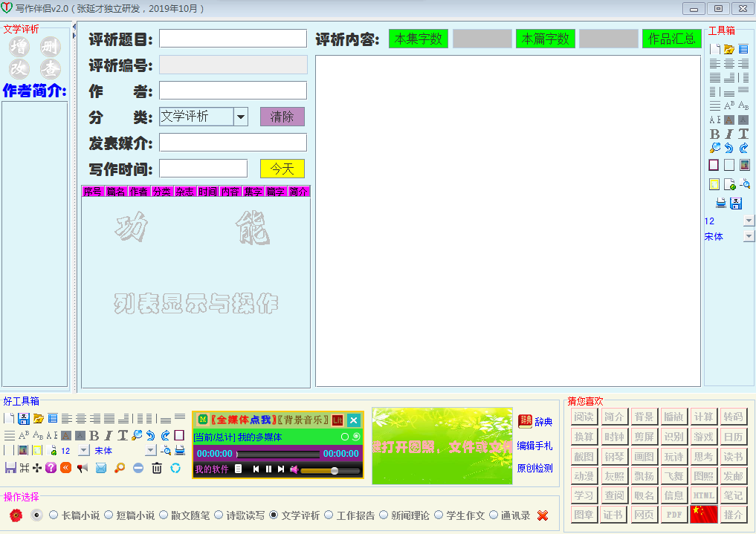This screenshot has width=756, height=534.
Task: Click the 序号 column header
Action: coord(92,192)
